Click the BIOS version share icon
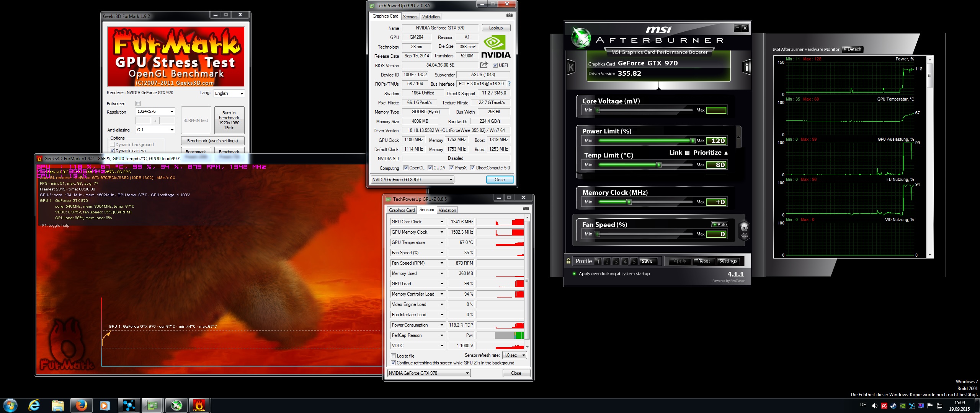 coord(484,65)
